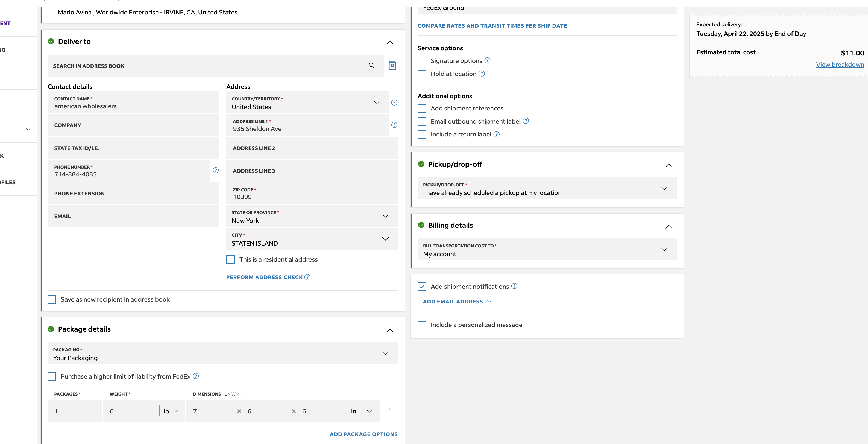868x444 pixels.
Task: Enable Hold at location option
Action: [x=422, y=74]
